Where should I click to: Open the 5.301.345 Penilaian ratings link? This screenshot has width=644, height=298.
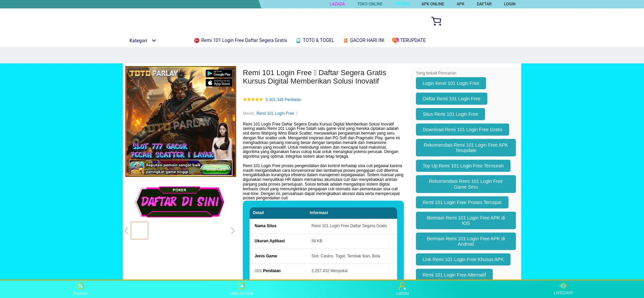click(x=283, y=100)
